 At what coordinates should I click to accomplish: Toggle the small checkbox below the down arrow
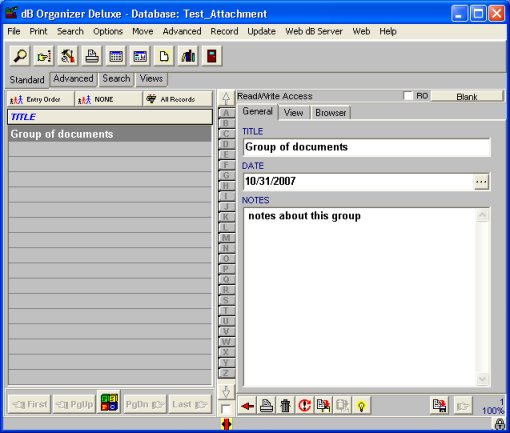226,408
